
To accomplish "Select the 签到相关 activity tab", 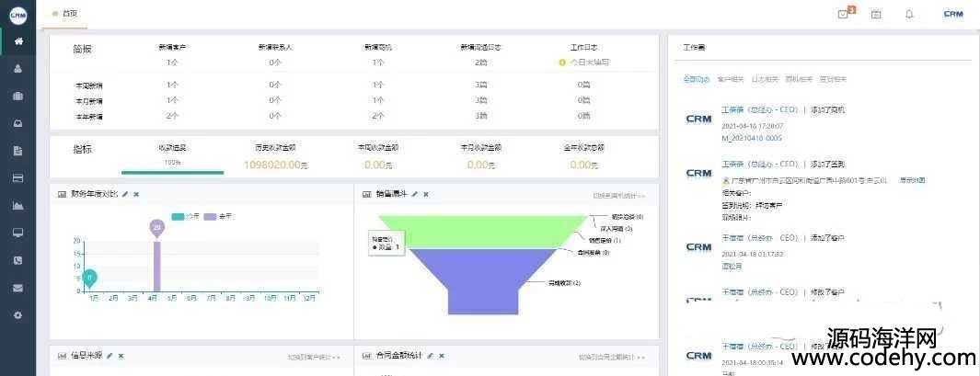I will pyautogui.click(x=833, y=79).
